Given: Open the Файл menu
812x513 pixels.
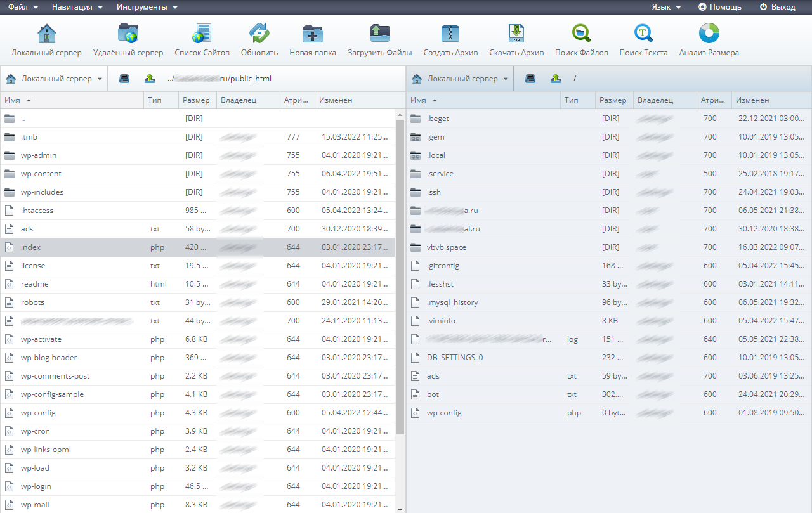Looking at the screenshot, I should point(23,7).
